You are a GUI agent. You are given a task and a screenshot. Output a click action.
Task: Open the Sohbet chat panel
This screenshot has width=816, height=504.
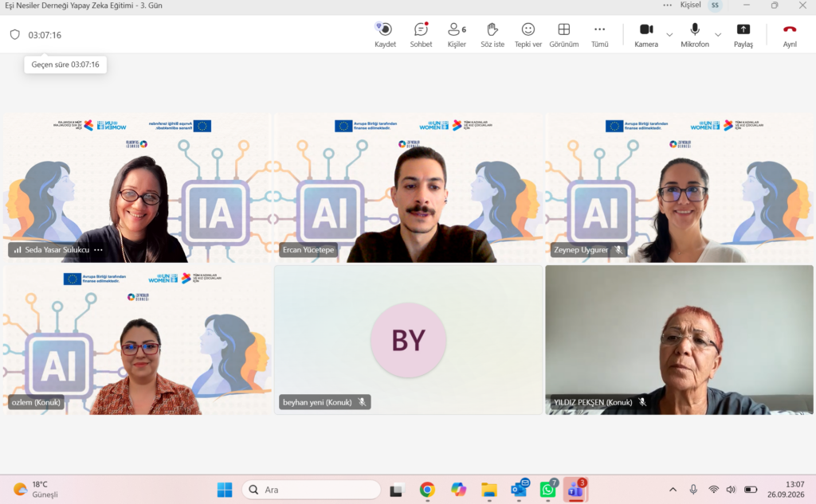421,35
